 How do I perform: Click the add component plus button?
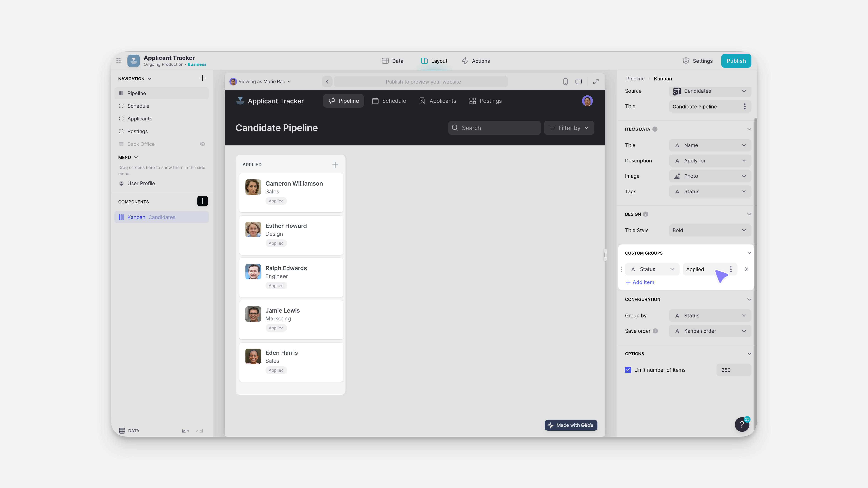202,201
